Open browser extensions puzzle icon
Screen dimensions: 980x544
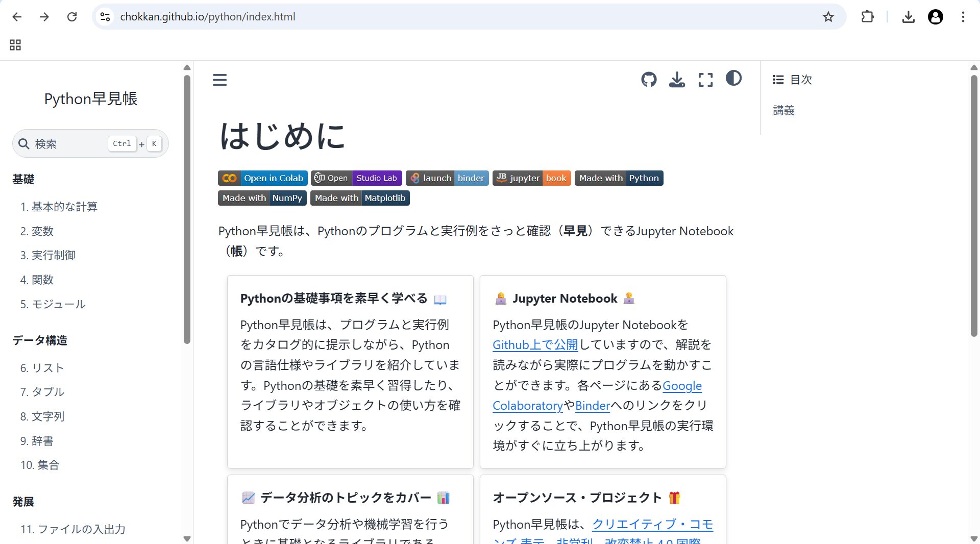click(867, 17)
